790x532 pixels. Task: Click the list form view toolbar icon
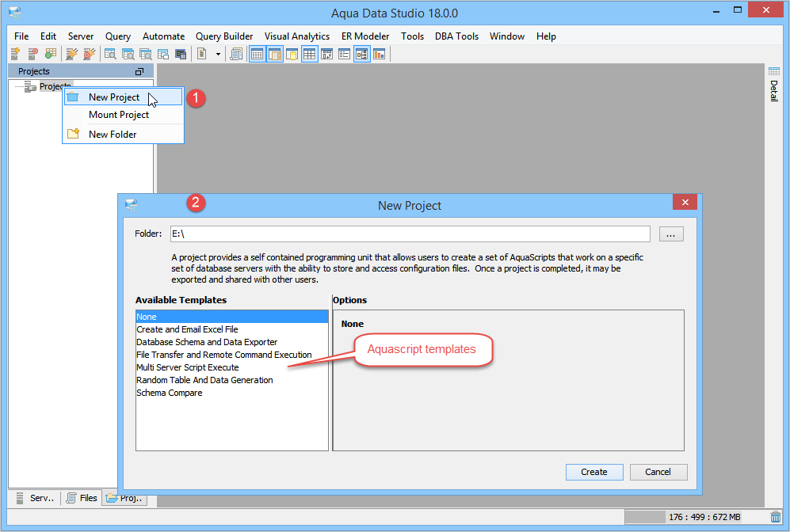(344, 54)
